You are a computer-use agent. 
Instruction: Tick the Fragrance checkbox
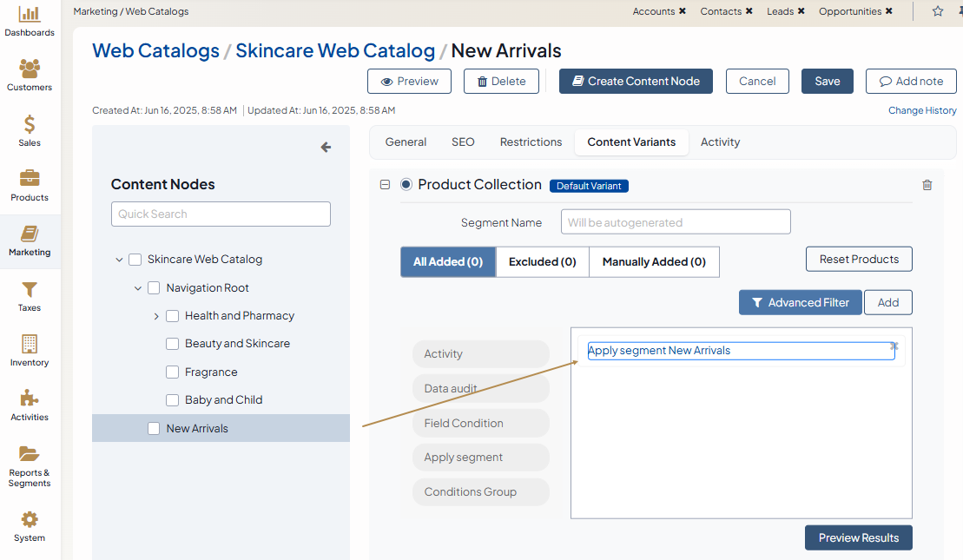[x=172, y=372]
